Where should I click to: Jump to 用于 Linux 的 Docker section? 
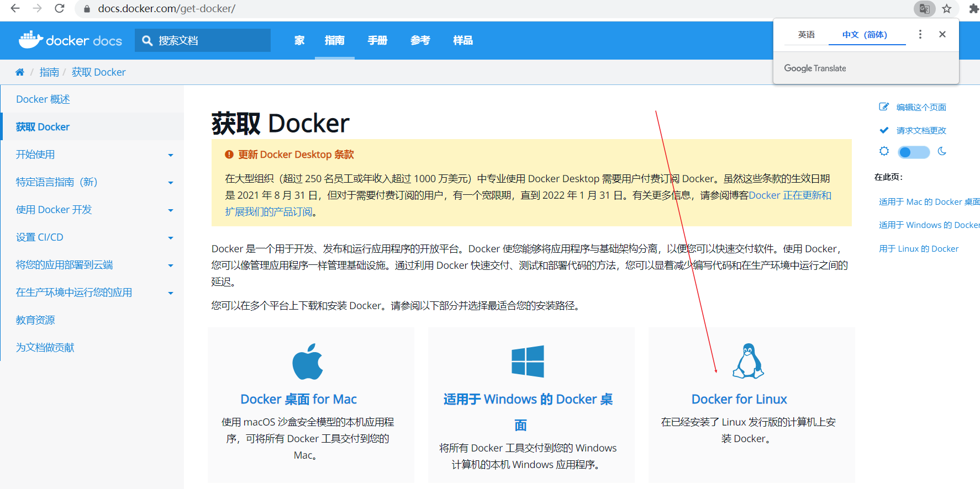tap(919, 249)
